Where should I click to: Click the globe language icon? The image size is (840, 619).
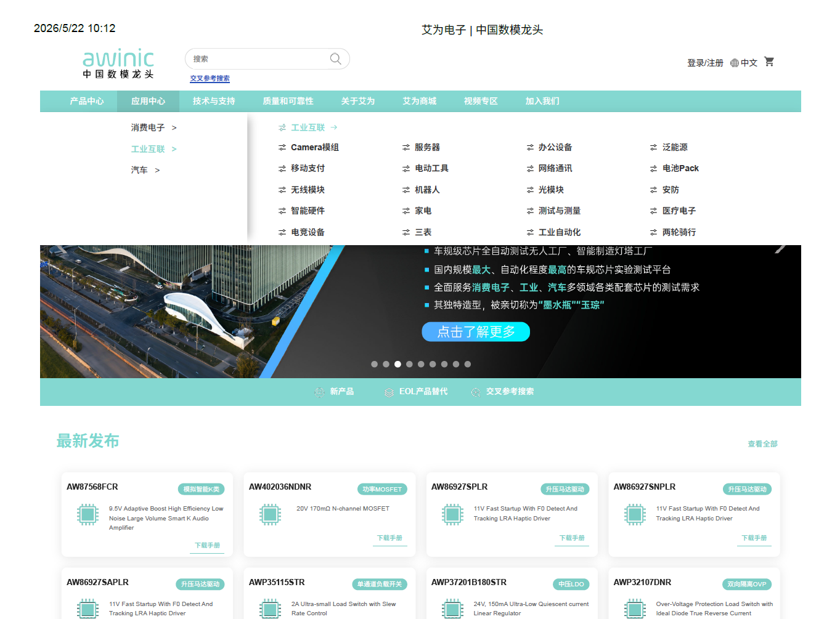tap(735, 63)
